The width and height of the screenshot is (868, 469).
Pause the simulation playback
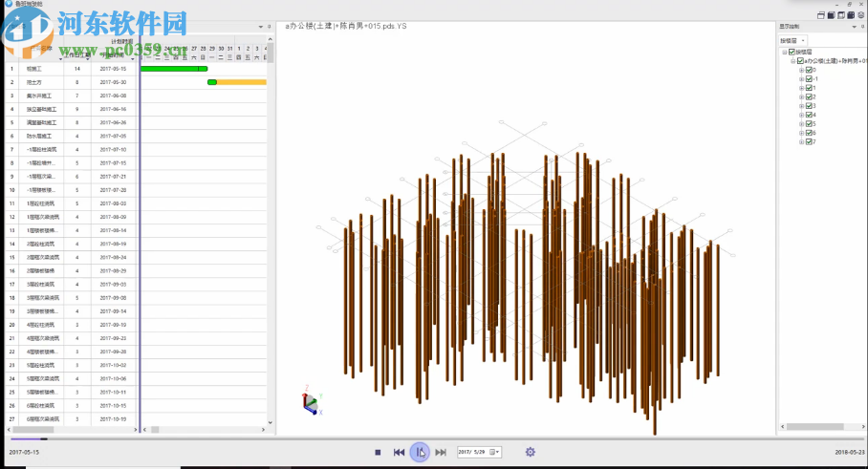tap(420, 453)
